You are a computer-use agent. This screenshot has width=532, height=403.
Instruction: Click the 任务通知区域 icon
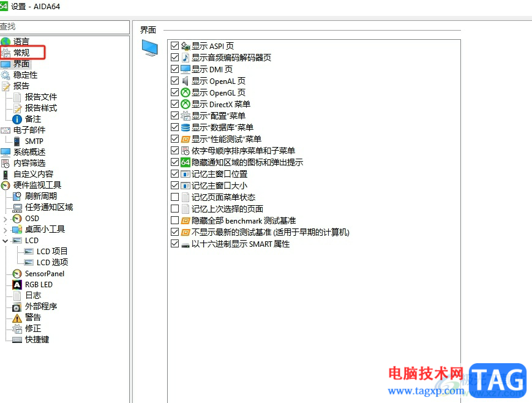pos(17,208)
